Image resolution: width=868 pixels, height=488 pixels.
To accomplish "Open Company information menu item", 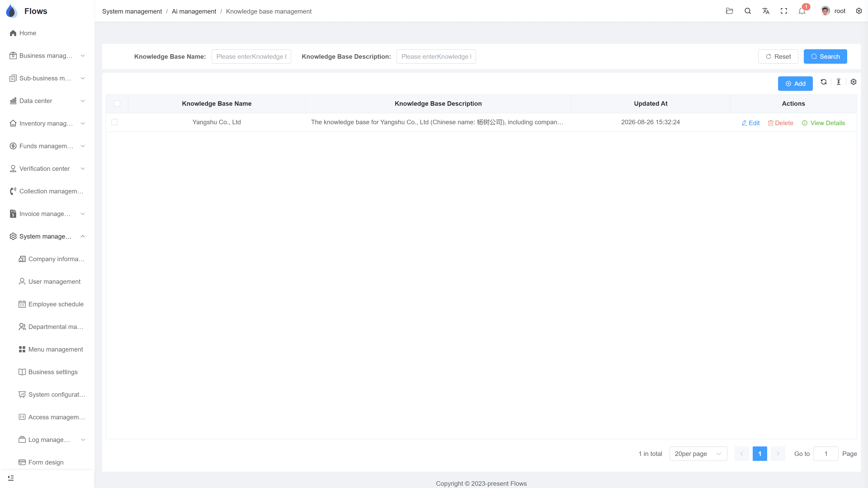I will coord(47,259).
